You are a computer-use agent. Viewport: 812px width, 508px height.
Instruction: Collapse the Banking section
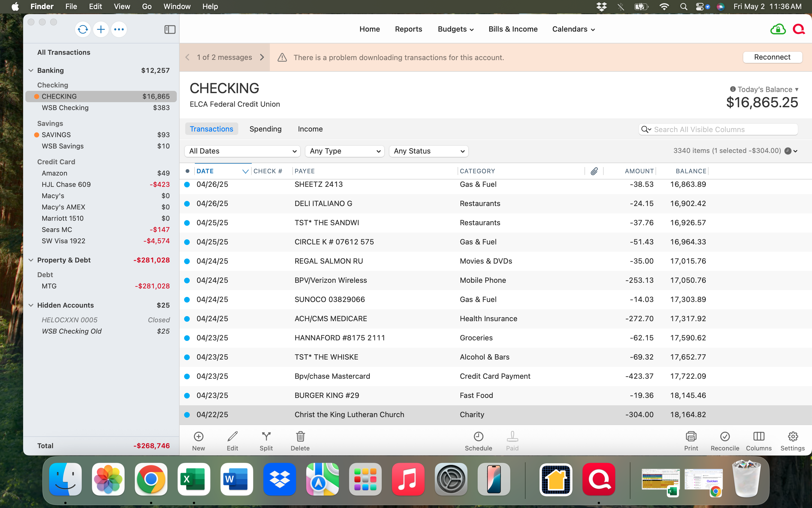[x=31, y=71]
